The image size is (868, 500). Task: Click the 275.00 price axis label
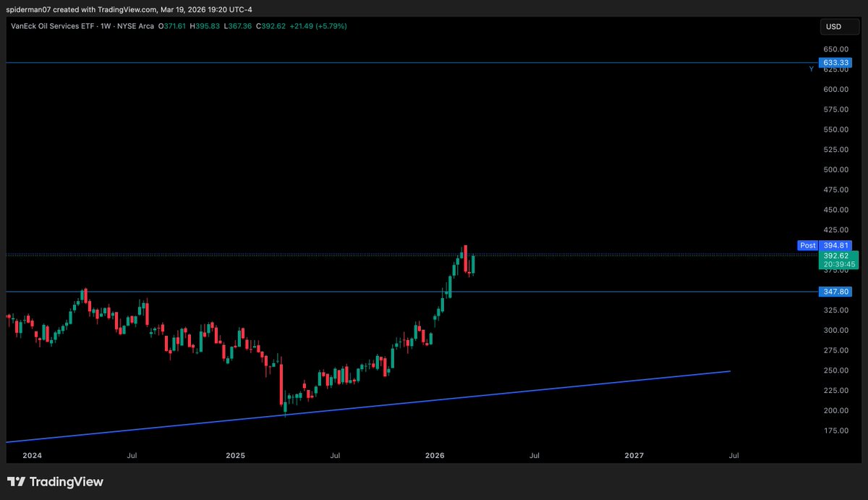coord(835,350)
